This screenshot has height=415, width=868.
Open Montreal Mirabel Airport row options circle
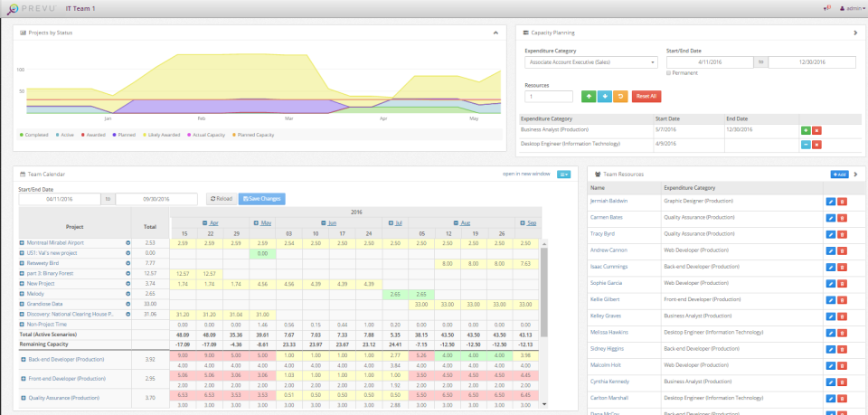127,243
